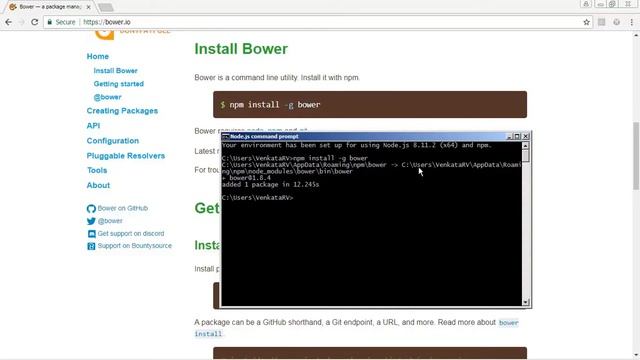Click the browser page scroll up arrow
The height and width of the screenshot is (360, 640).
tap(636, 35)
